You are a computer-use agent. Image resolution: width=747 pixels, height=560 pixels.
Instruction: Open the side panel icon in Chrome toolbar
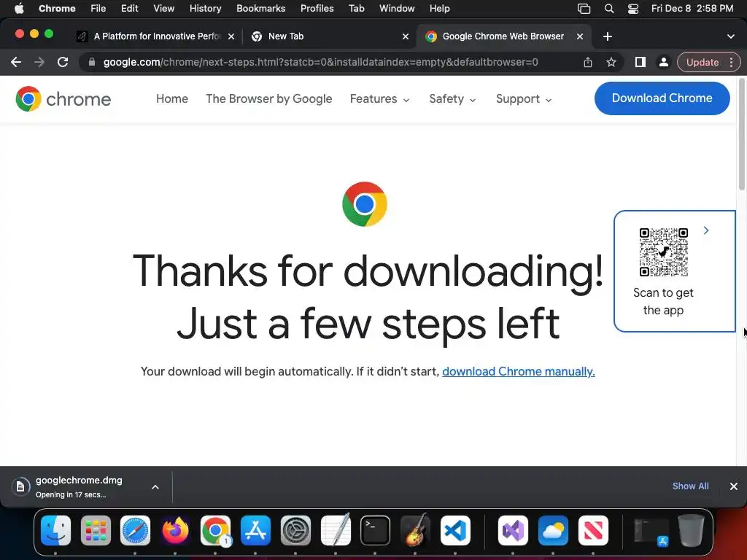[x=640, y=62]
